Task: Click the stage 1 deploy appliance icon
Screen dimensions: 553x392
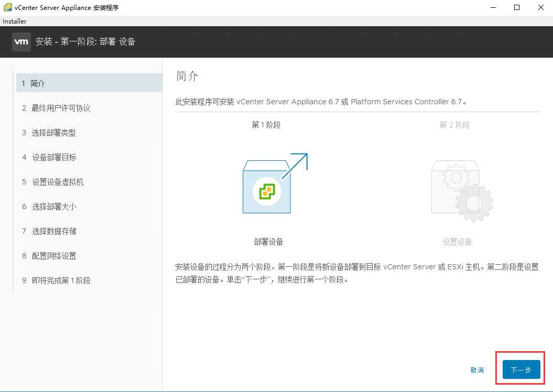Action: pos(269,186)
